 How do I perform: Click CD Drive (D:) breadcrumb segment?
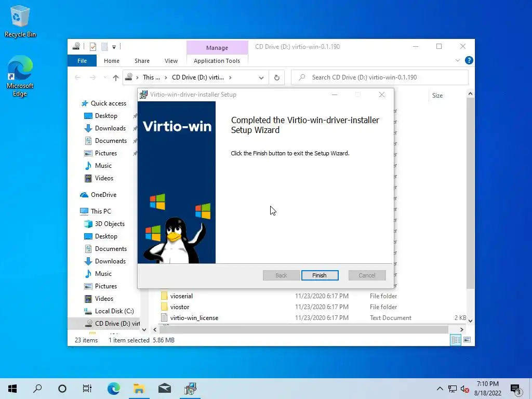(x=198, y=77)
